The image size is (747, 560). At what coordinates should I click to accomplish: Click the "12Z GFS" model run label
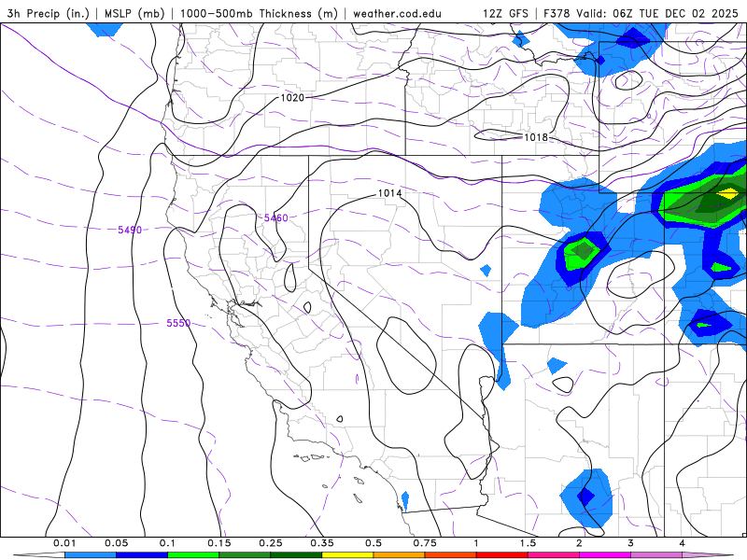click(505, 13)
